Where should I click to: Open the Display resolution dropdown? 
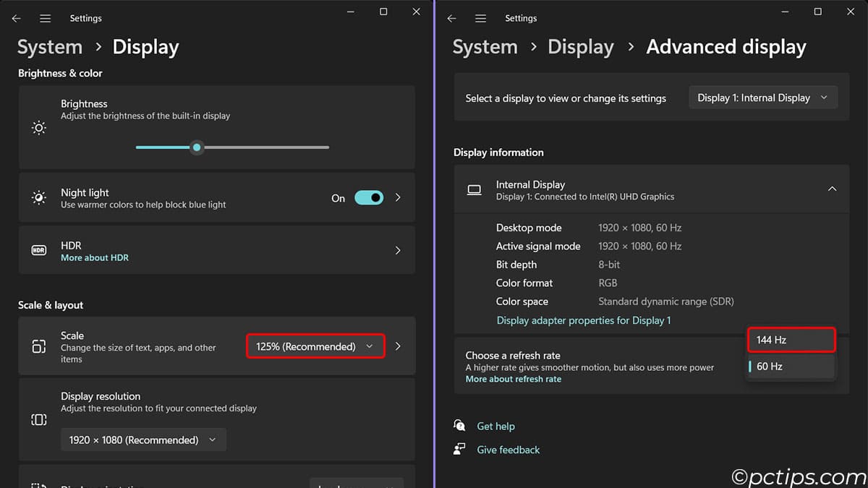click(x=143, y=439)
